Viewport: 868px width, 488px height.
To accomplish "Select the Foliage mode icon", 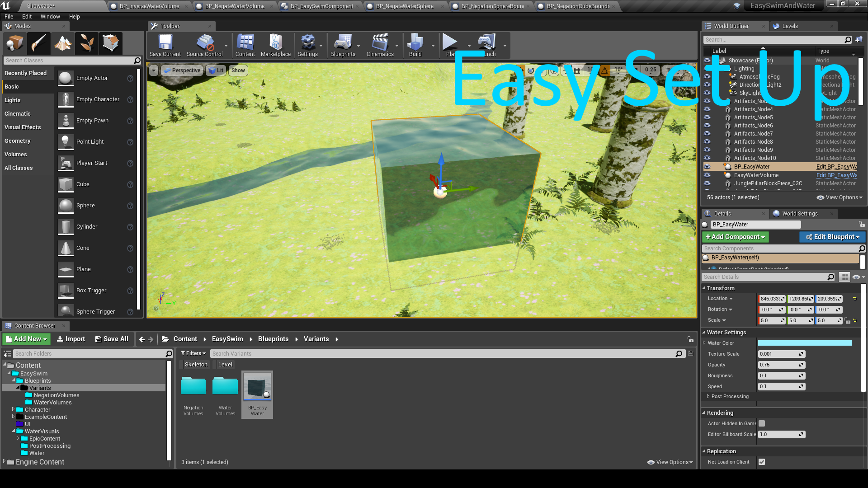I will click(x=86, y=43).
